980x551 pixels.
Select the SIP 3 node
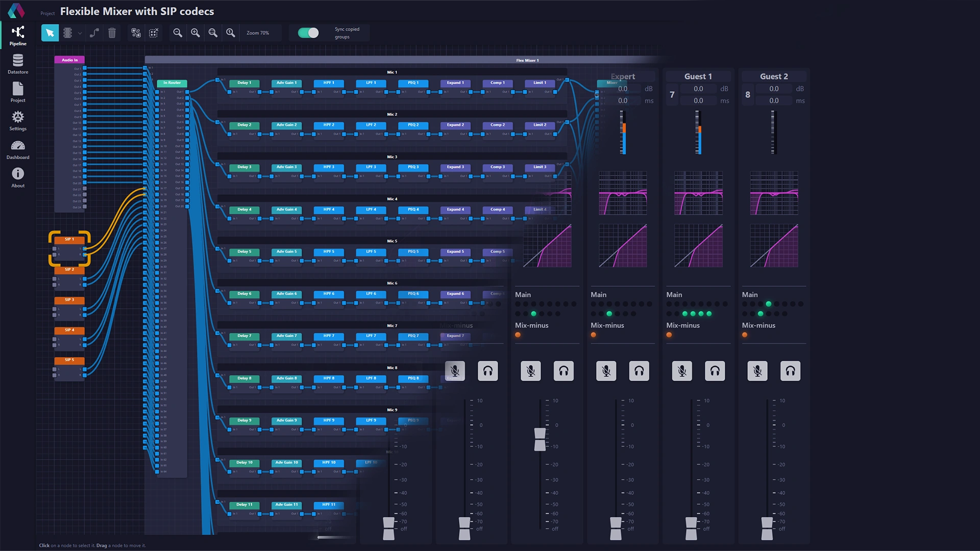[69, 300]
